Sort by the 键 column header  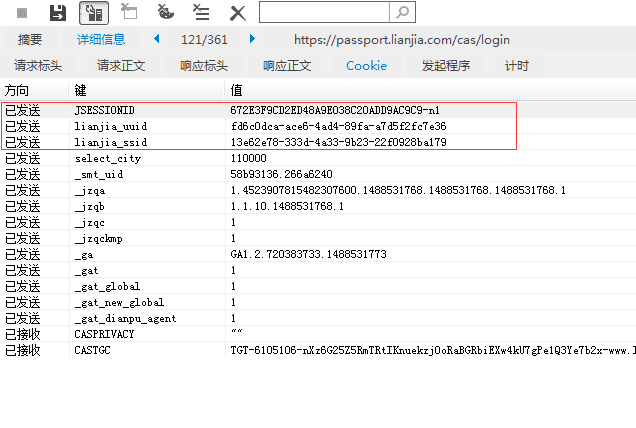pyautogui.click(x=80, y=90)
